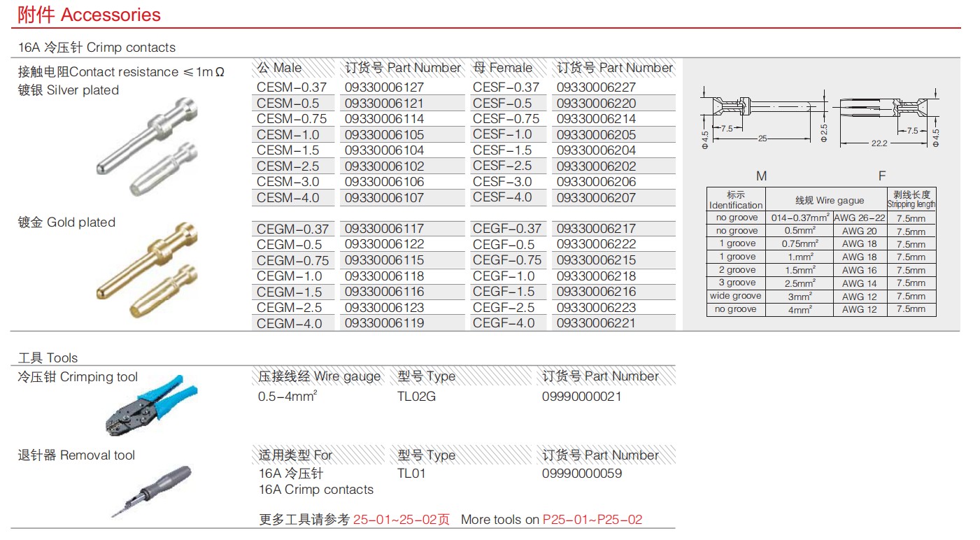The height and width of the screenshot is (540, 980).
Task: Click the CEGM-1.5 gold male model
Action: click(x=289, y=292)
